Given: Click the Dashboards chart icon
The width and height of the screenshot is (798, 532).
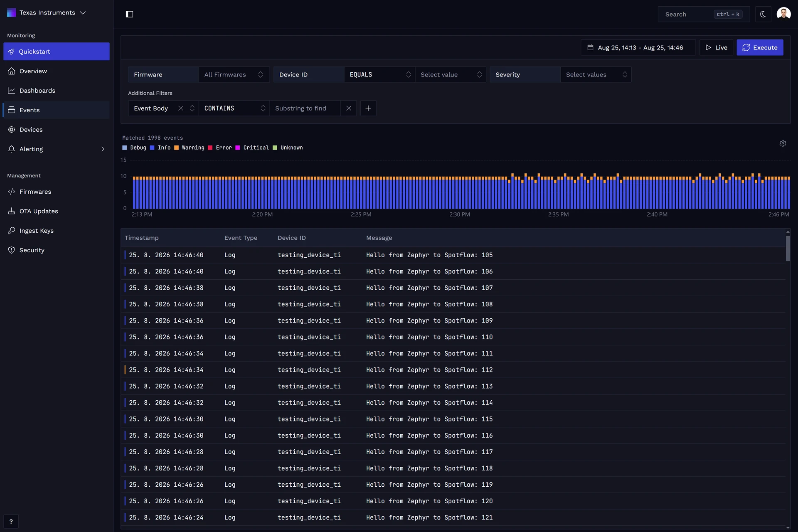Looking at the screenshot, I should [12, 91].
